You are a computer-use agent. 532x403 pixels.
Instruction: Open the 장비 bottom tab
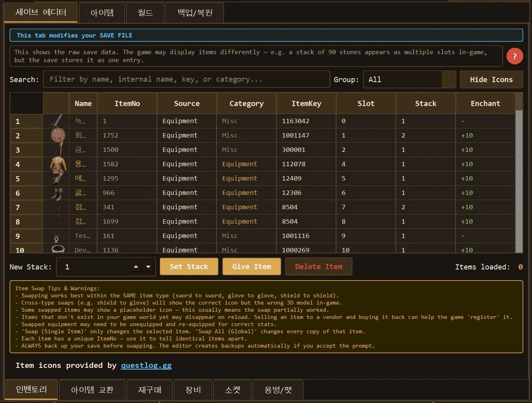click(x=193, y=389)
